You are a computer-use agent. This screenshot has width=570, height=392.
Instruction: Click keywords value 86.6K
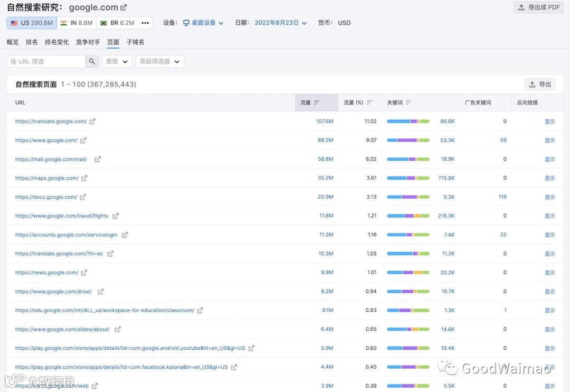point(448,121)
